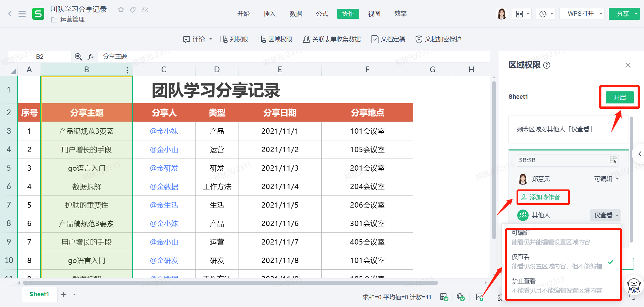Click the assistant mascot icon

pyautogui.click(x=634, y=285)
